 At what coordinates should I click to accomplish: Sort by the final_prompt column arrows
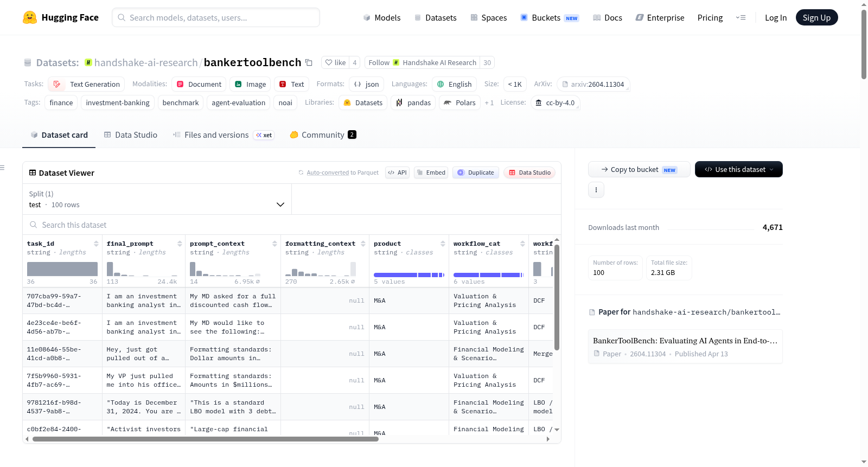tap(180, 244)
